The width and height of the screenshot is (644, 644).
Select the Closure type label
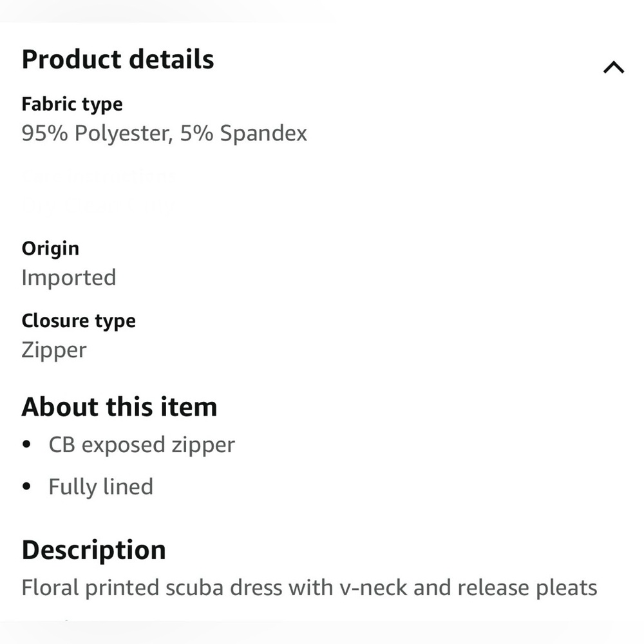click(79, 321)
